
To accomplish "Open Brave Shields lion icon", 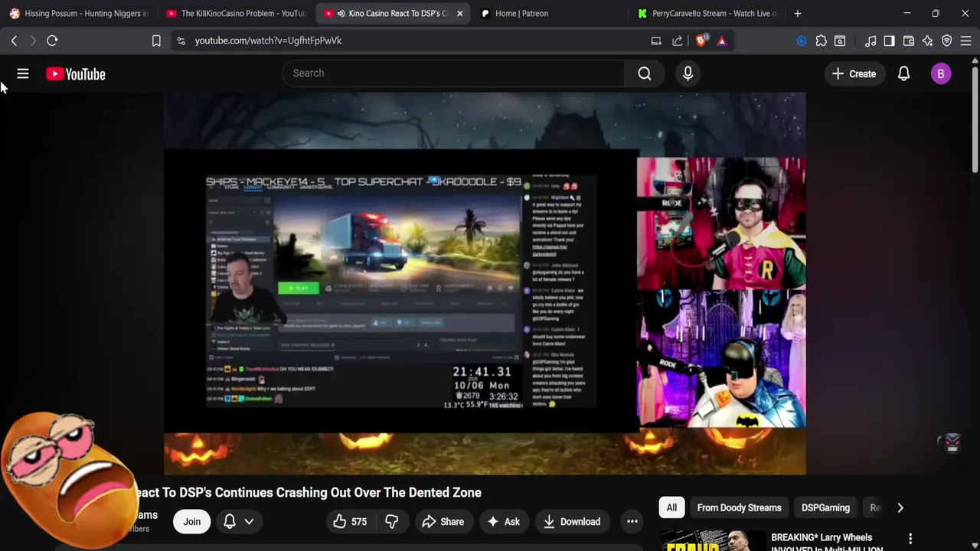I will [701, 41].
